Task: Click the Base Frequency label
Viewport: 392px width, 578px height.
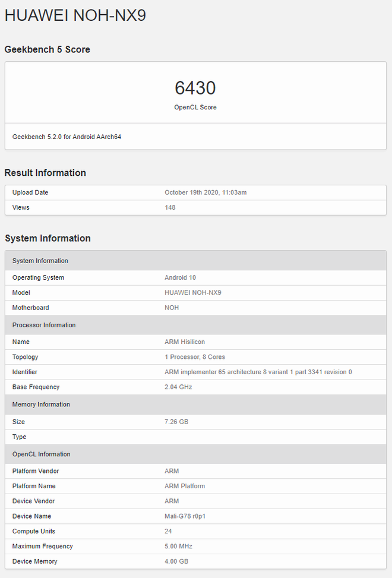Action: coord(36,387)
